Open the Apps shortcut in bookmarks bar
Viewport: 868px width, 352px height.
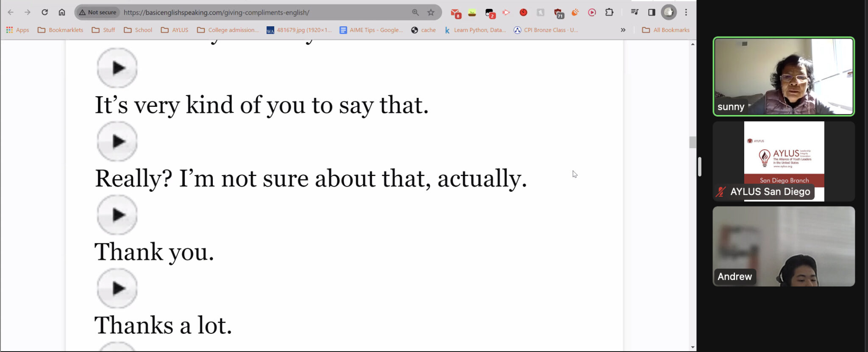17,30
